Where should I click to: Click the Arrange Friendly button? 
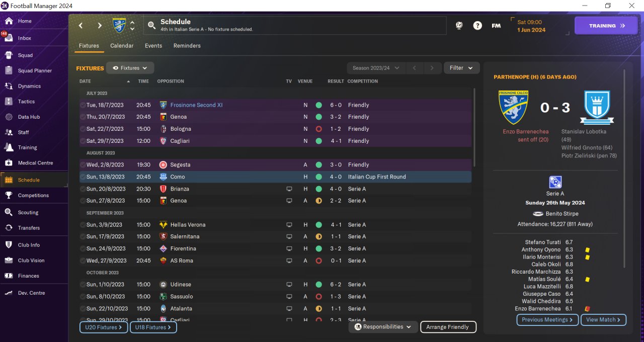click(x=448, y=327)
